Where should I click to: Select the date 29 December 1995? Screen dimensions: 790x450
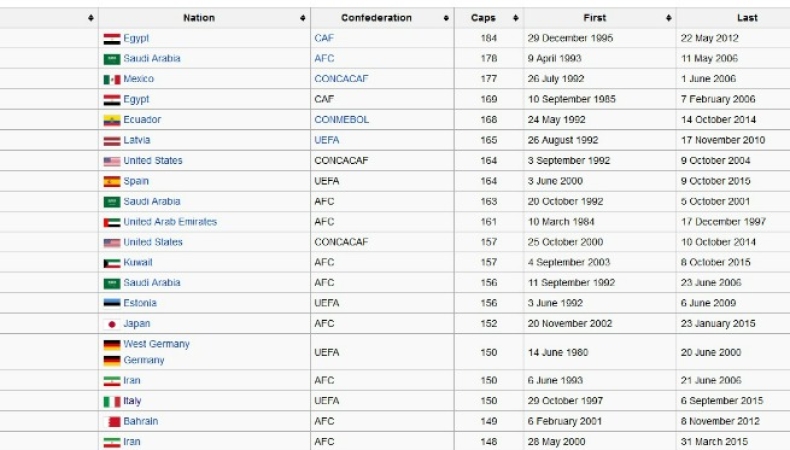[570, 38]
